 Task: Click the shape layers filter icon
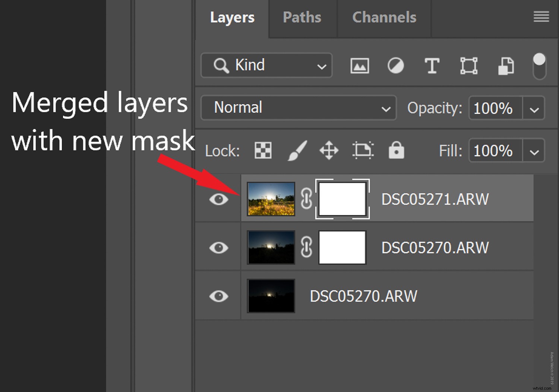click(468, 66)
